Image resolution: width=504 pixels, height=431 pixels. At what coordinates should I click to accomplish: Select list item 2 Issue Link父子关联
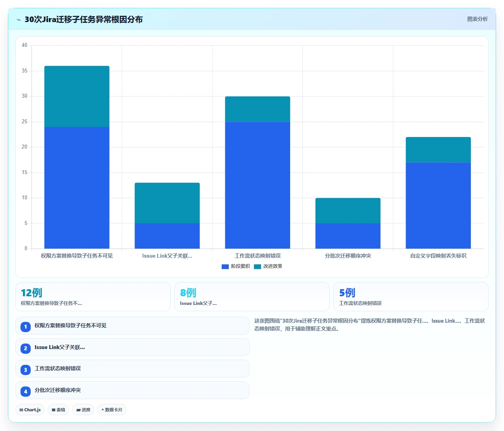point(132,347)
